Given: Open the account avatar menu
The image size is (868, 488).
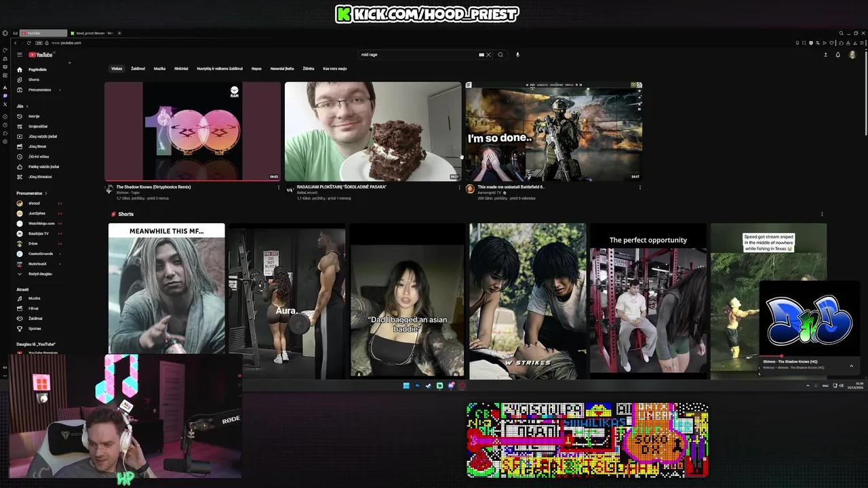Looking at the screenshot, I should click(852, 55).
